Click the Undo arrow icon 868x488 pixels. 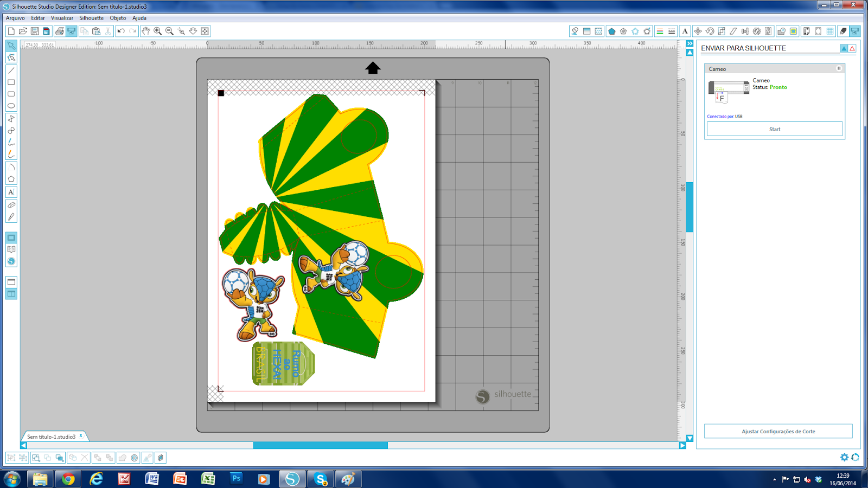click(x=121, y=31)
